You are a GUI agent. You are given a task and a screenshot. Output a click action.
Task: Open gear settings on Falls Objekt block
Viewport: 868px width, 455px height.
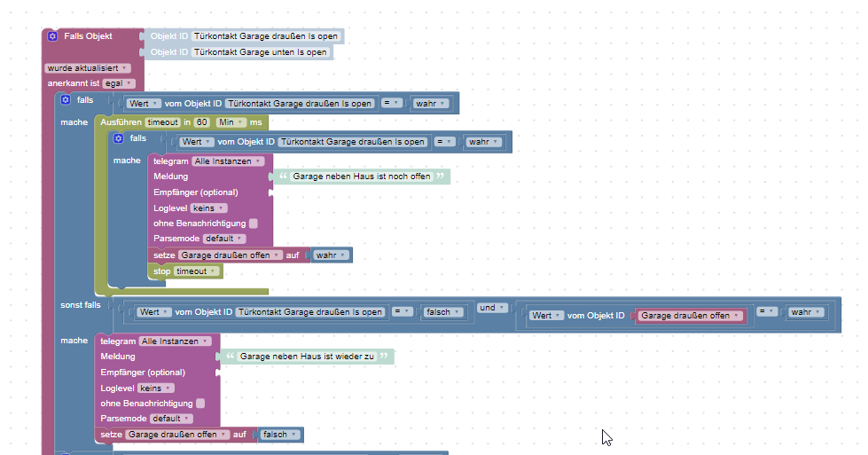click(52, 36)
